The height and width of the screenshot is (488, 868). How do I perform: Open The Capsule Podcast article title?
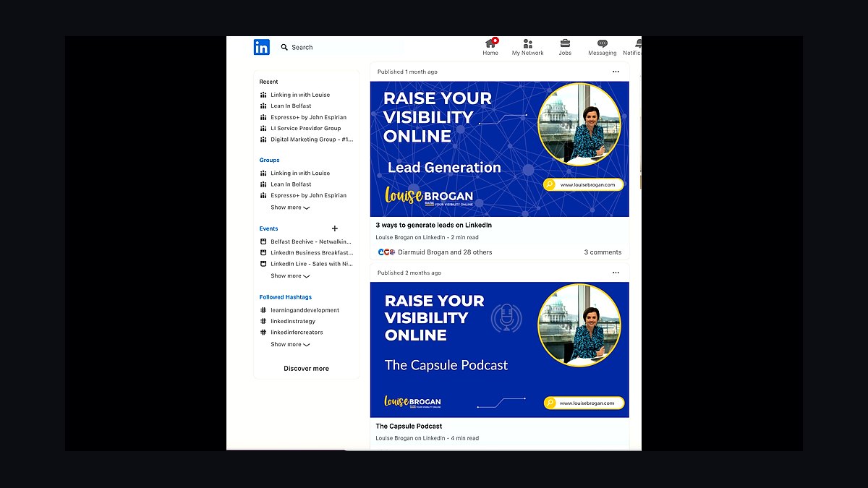[x=409, y=427]
